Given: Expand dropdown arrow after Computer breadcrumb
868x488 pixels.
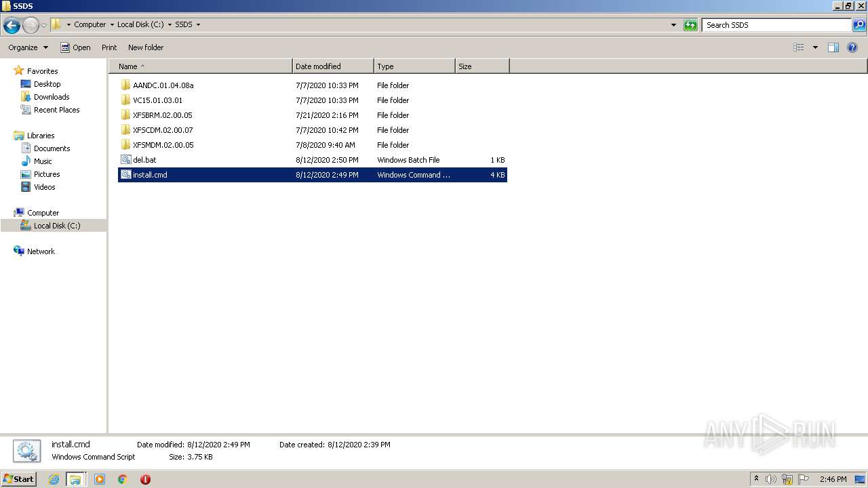Looking at the screenshot, I should (112, 24).
